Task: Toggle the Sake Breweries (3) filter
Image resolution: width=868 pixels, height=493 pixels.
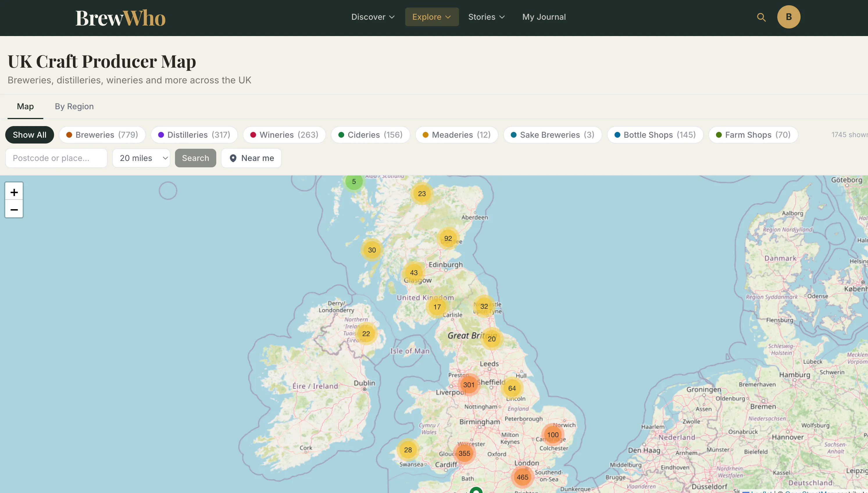Action: click(553, 135)
